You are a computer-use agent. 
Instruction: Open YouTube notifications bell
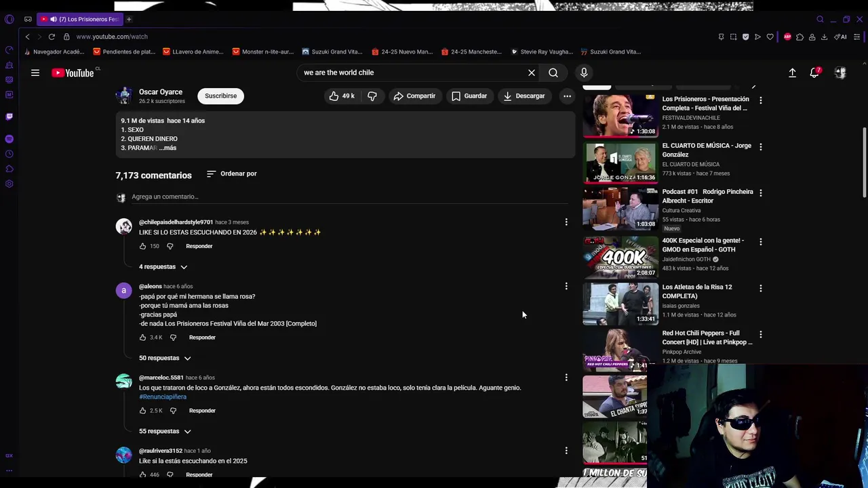pos(814,73)
